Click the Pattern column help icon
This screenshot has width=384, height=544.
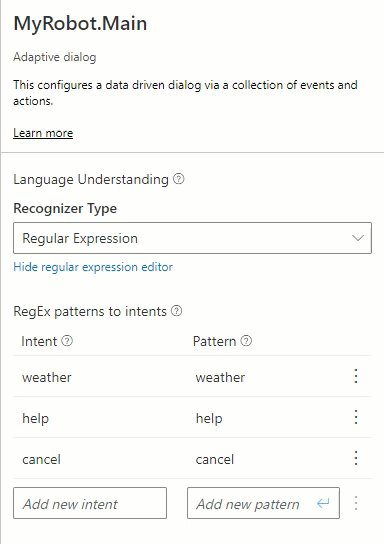point(246,341)
